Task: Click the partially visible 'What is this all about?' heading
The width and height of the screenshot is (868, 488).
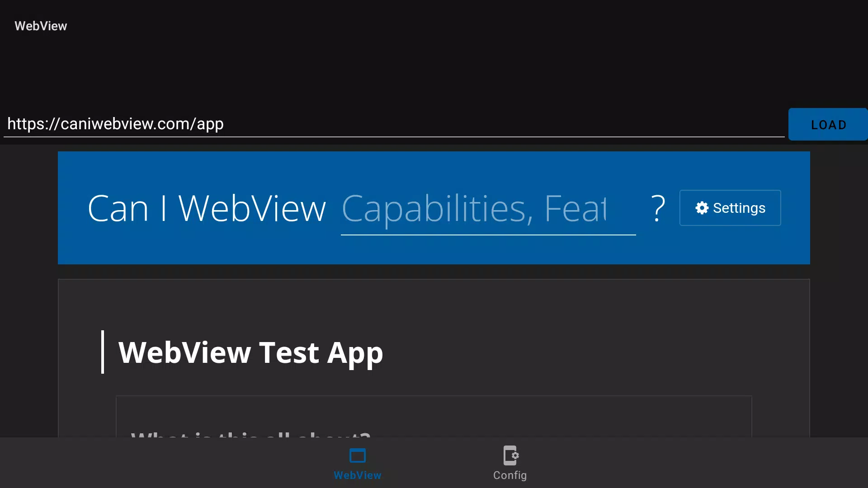Action: point(250,434)
